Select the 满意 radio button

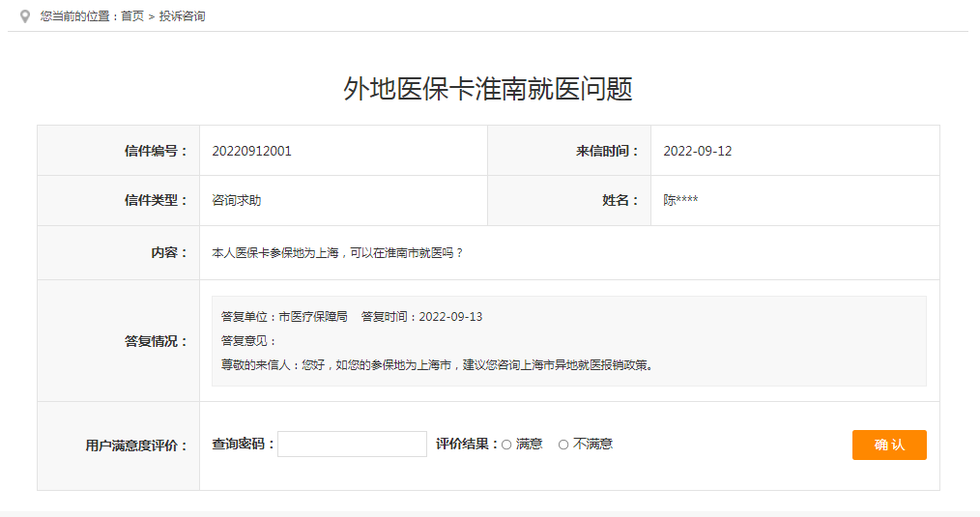coord(506,445)
